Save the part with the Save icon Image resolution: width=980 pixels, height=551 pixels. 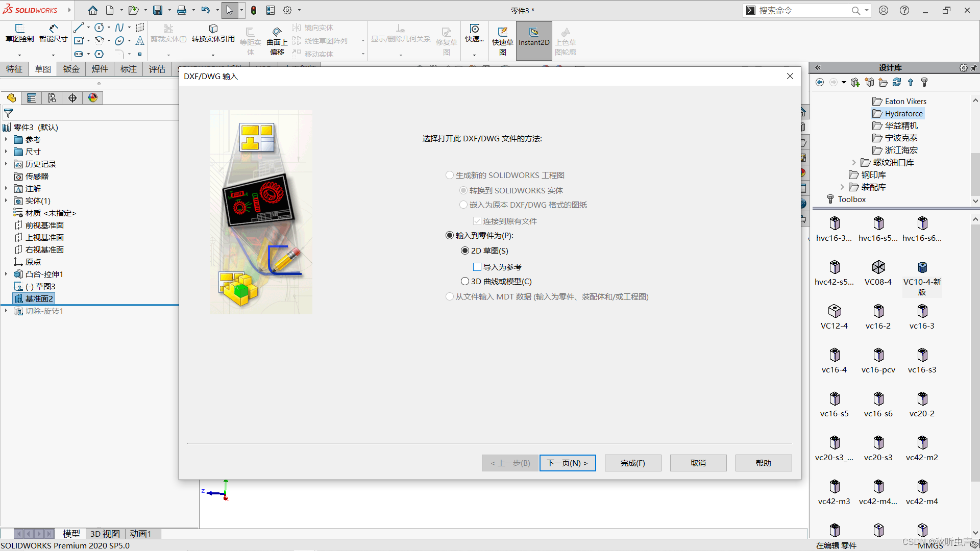[x=158, y=10]
